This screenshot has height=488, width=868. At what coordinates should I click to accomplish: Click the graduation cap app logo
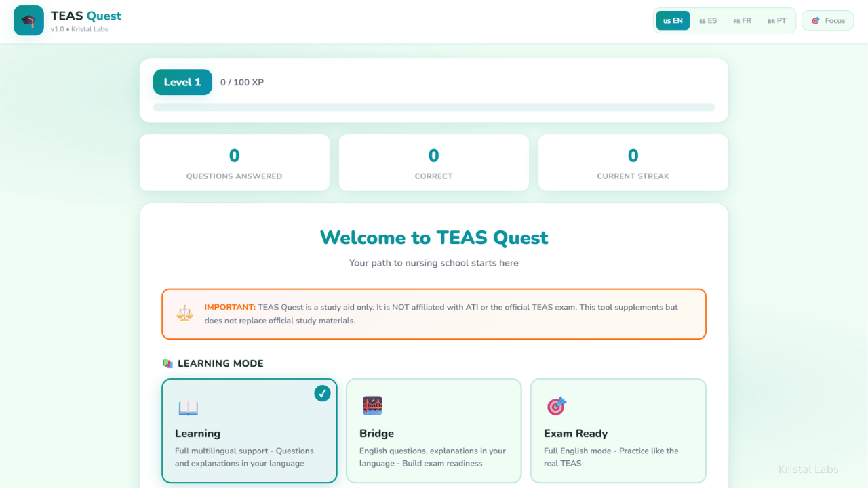tap(28, 20)
